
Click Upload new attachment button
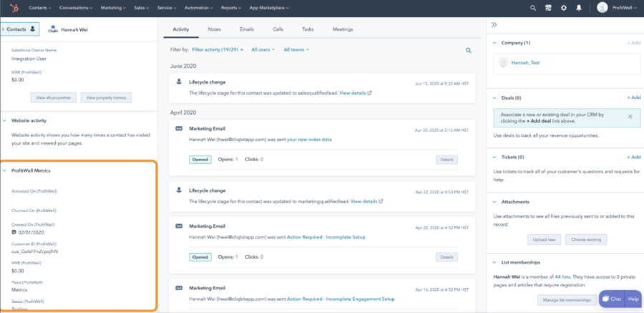(545, 239)
